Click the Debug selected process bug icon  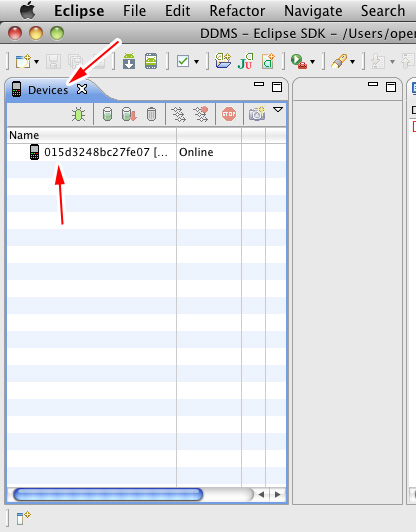(78, 114)
